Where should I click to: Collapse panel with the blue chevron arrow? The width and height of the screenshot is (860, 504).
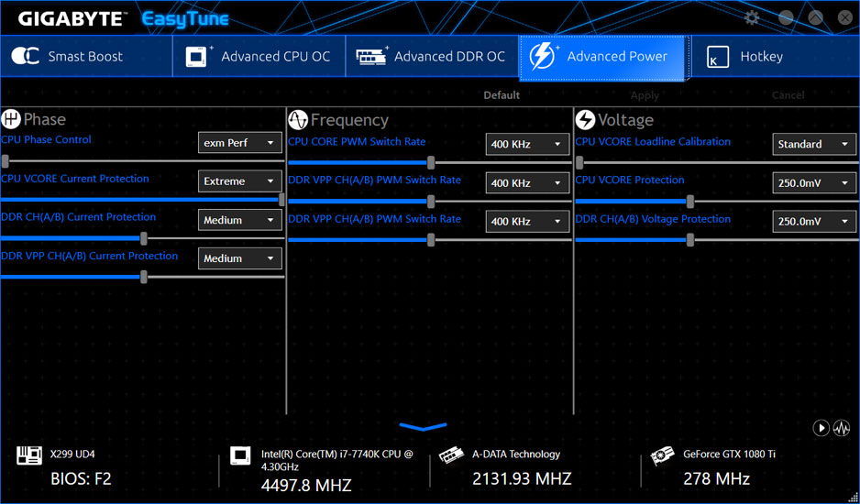coord(423,427)
